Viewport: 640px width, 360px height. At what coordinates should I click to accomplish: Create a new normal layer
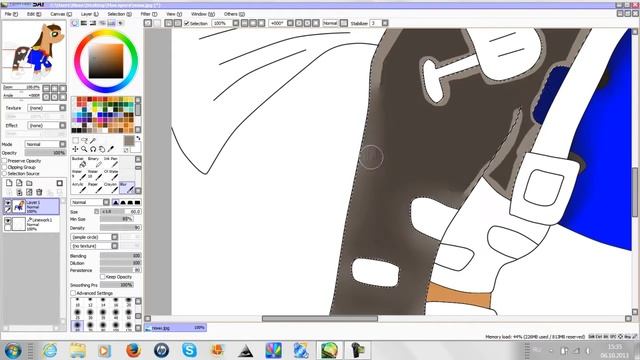pyautogui.click(x=9, y=183)
